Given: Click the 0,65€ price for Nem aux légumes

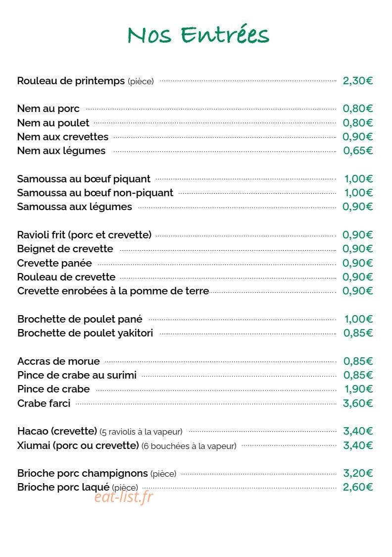Looking at the screenshot, I should coord(357,151).
